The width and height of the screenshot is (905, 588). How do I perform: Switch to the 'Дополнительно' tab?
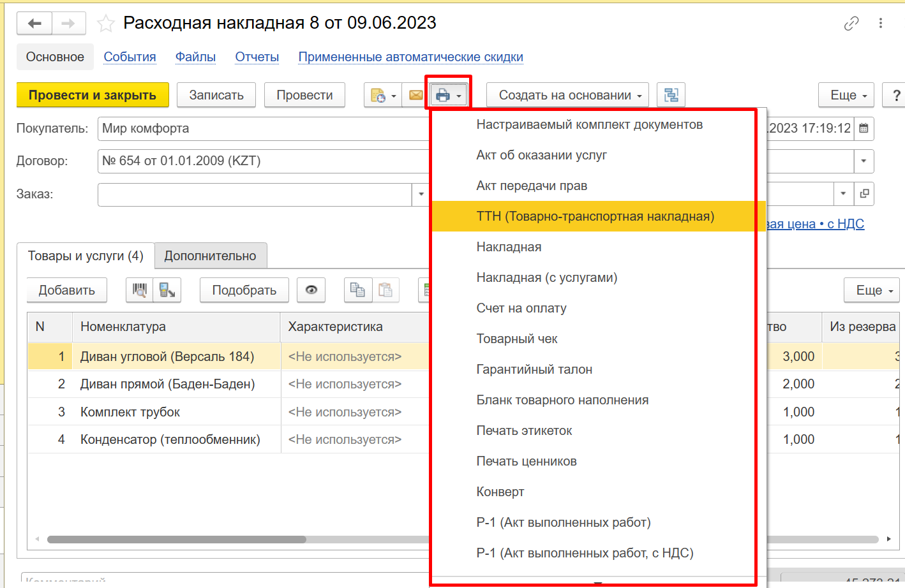point(210,256)
